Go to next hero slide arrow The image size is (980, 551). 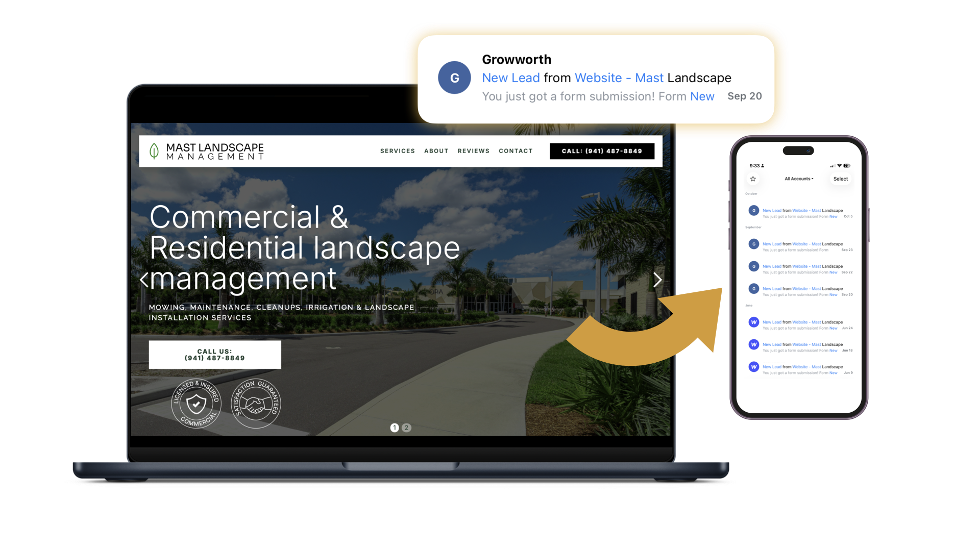click(x=657, y=280)
